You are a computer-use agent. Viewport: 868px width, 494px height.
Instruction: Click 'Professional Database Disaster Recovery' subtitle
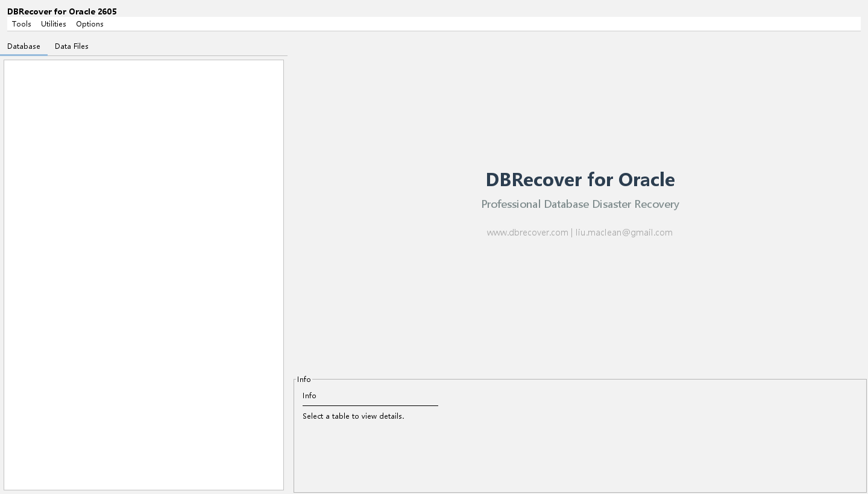pos(580,204)
